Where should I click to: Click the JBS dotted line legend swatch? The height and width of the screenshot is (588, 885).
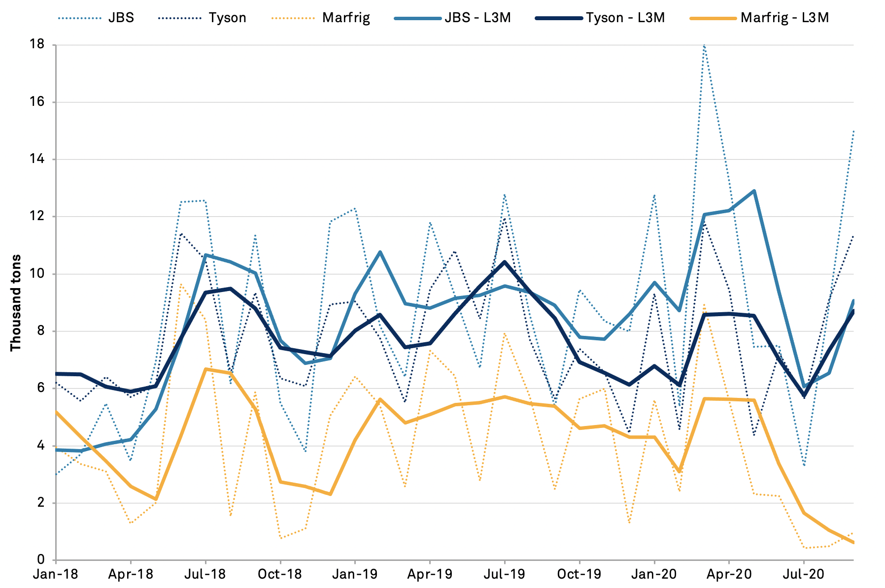78,18
